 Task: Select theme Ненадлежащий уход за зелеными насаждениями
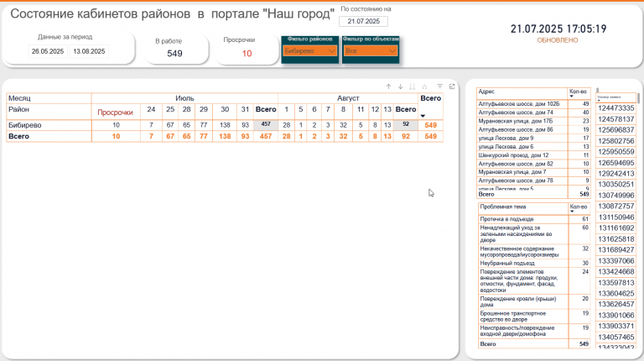click(x=516, y=234)
